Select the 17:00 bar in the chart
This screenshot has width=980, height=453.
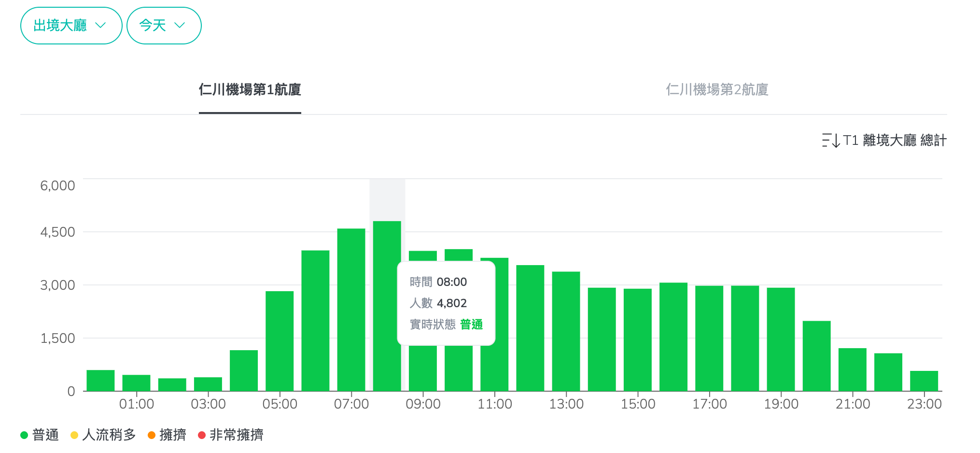pos(709,339)
